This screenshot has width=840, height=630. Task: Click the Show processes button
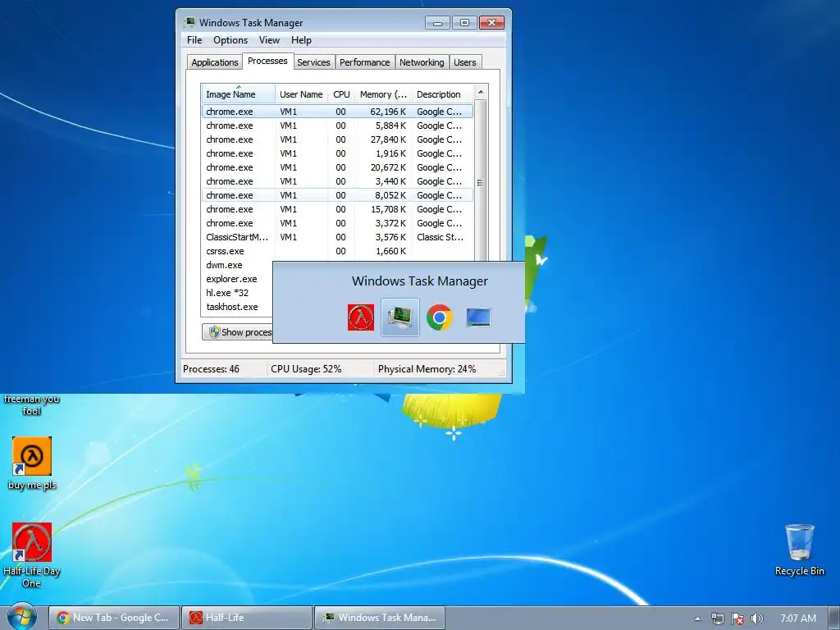(x=237, y=332)
